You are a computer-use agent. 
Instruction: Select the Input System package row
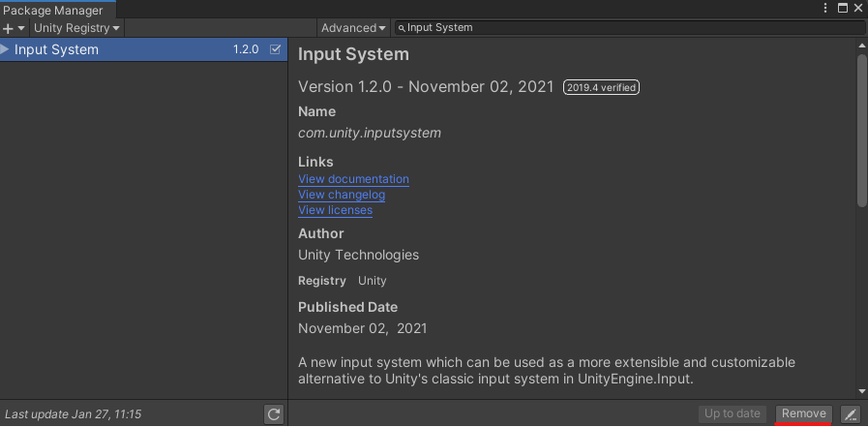pyautogui.click(x=116, y=49)
